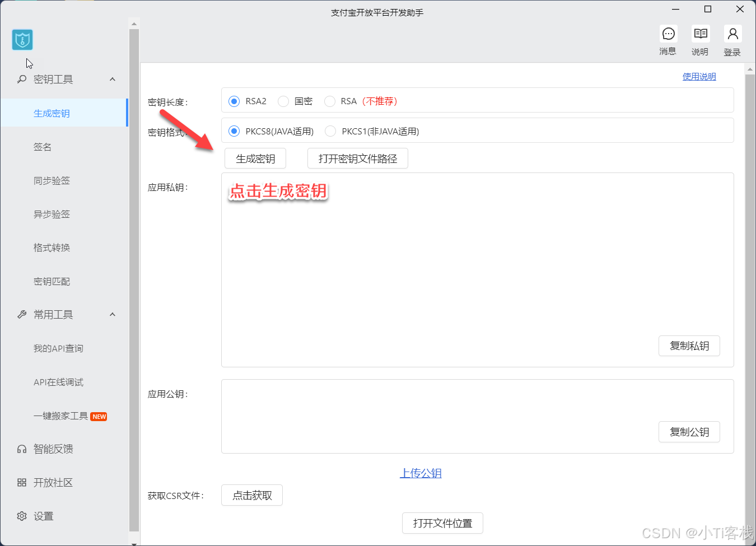Viewport: 756px width, 546px height.
Task: Click the wrench icon beside 常用工具
Action: (x=22, y=315)
